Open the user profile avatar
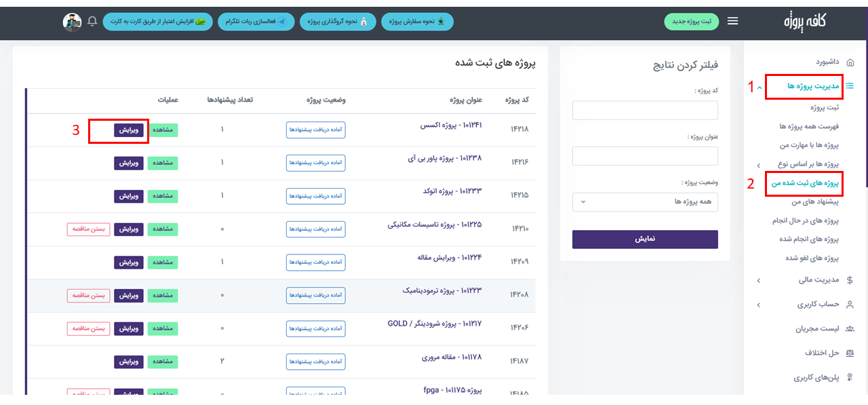This screenshot has width=868, height=405. click(73, 22)
